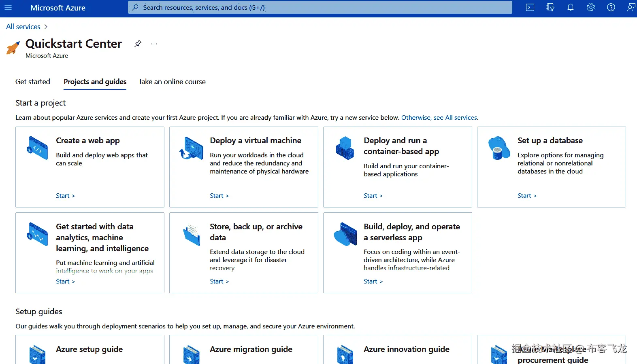Image resolution: width=637 pixels, height=364 pixels.
Task: Click the Create a web app icon
Action: (x=37, y=148)
